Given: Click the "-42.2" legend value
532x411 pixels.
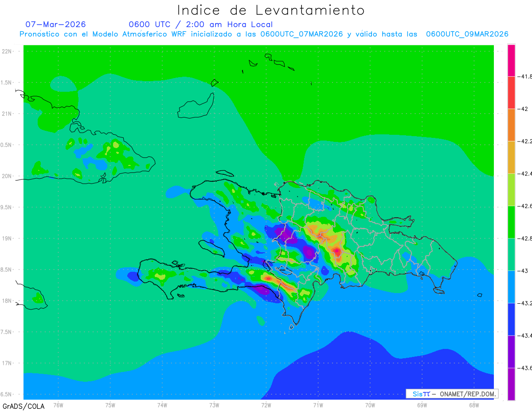Looking at the screenshot, I should click(525, 141).
